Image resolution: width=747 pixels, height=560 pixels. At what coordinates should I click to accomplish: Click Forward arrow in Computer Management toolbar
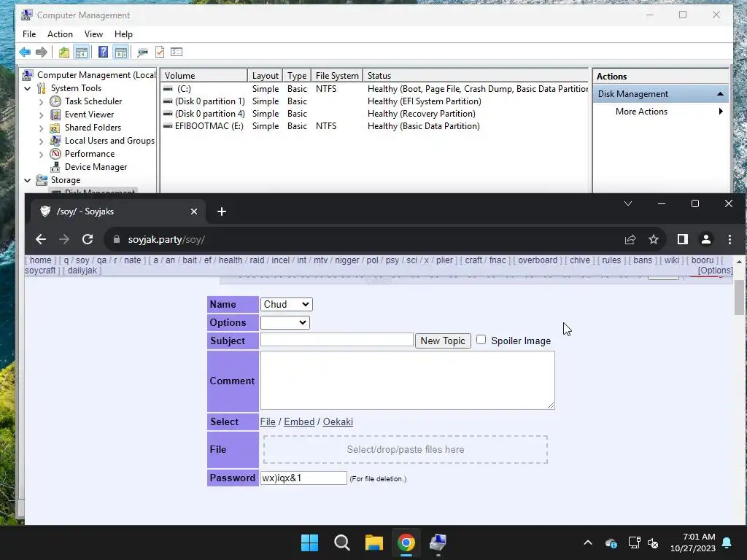tap(42, 52)
